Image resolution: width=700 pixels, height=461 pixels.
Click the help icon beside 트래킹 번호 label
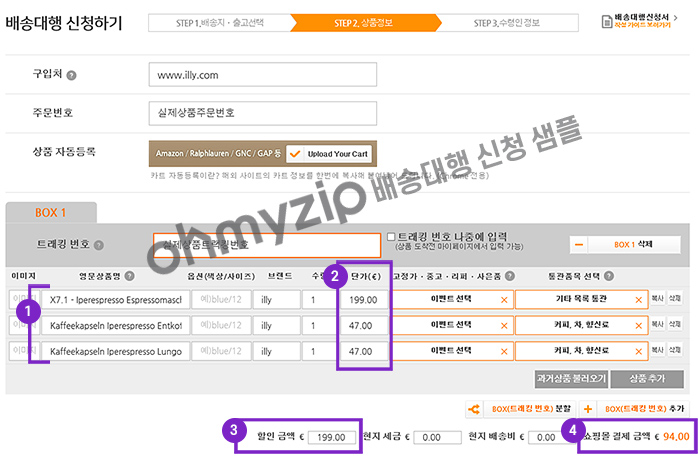coord(99,245)
